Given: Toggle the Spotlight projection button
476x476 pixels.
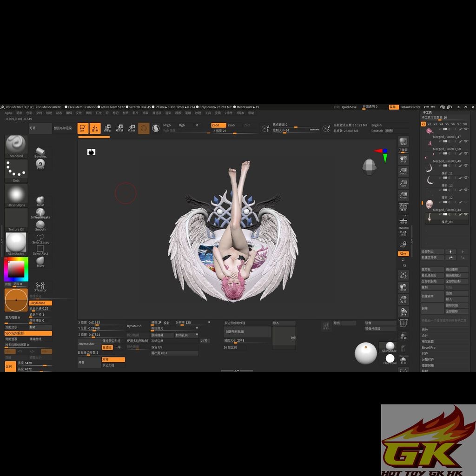Looking at the screenshot, I should [x=28, y=333].
